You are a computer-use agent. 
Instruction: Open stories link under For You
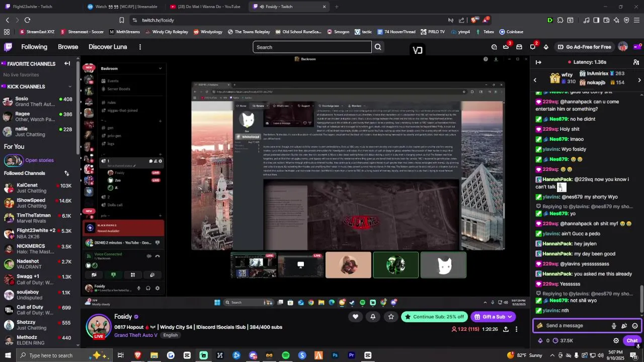coord(39,160)
